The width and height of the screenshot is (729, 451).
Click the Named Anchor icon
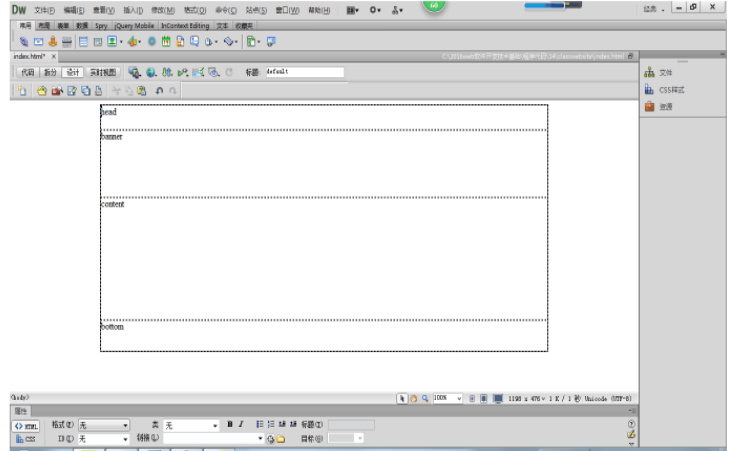[52, 41]
